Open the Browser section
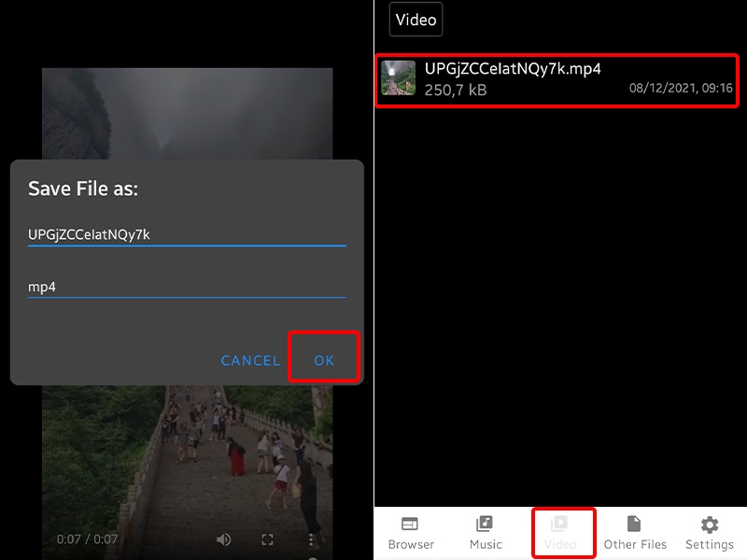 (411, 534)
